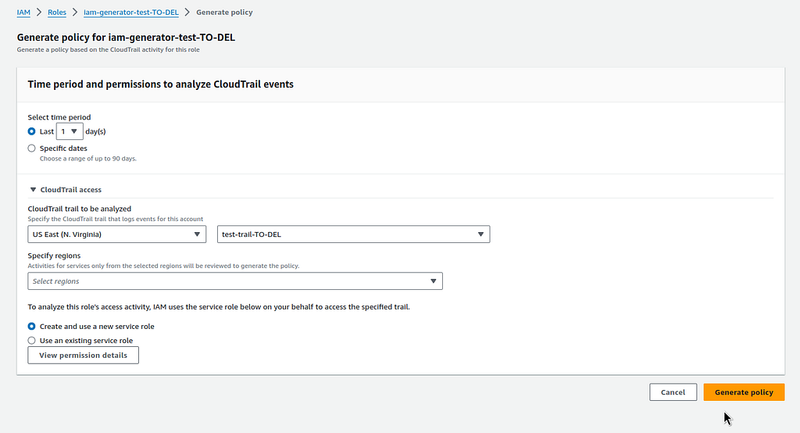Select the Last day(s) radio option
The width and height of the screenshot is (800, 433).
pyautogui.click(x=32, y=132)
